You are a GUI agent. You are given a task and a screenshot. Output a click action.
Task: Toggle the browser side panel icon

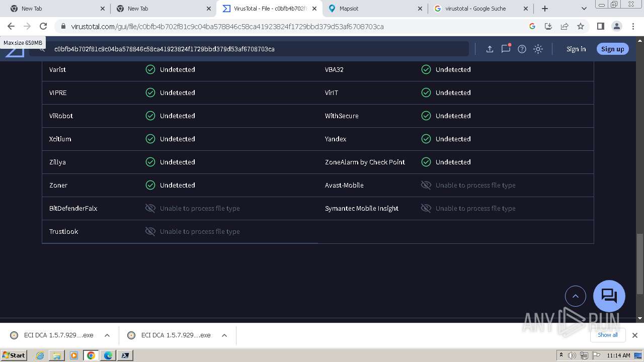(600, 26)
